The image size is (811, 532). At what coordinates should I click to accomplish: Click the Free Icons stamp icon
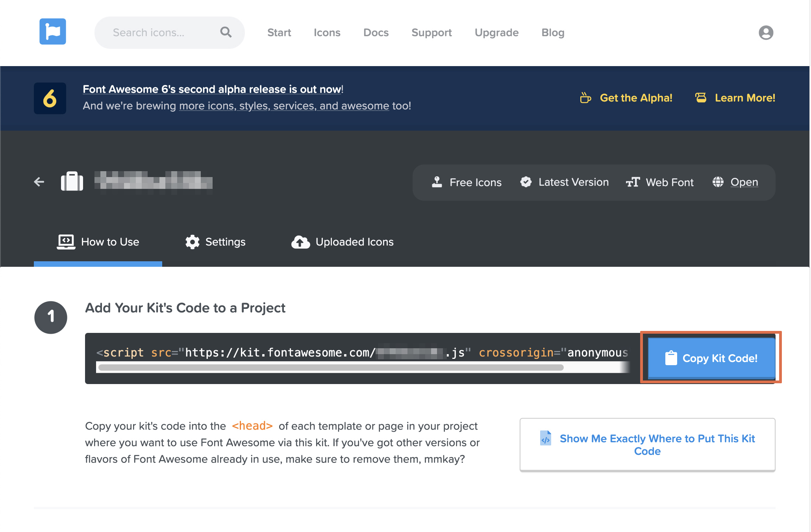pyautogui.click(x=437, y=182)
